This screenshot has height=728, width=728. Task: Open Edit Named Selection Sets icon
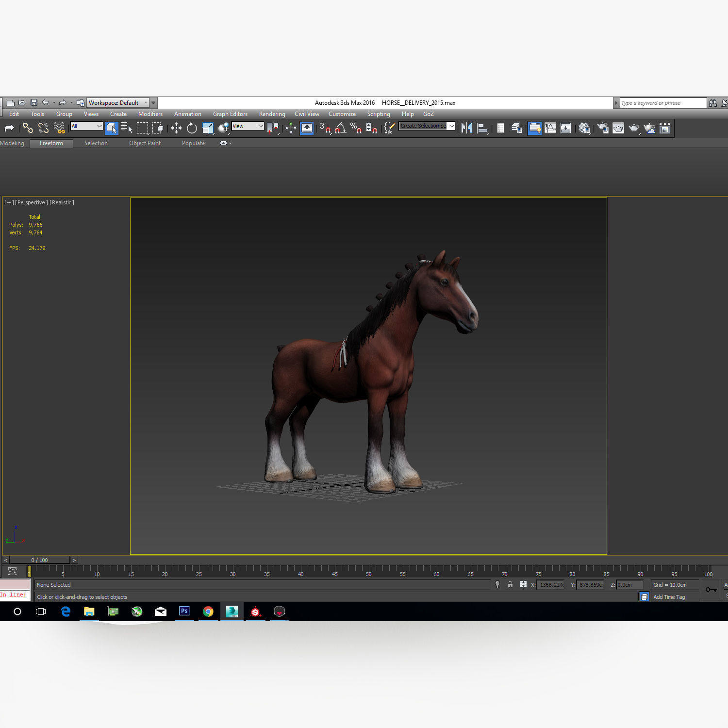point(389,128)
